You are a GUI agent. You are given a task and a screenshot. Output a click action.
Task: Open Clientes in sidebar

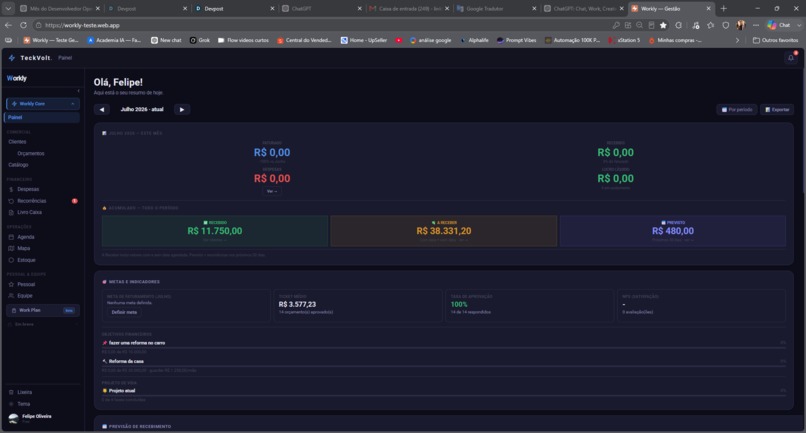(x=17, y=142)
